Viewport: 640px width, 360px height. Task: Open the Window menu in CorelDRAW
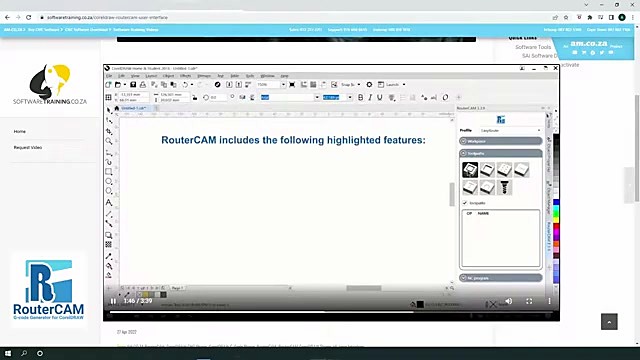[267, 76]
